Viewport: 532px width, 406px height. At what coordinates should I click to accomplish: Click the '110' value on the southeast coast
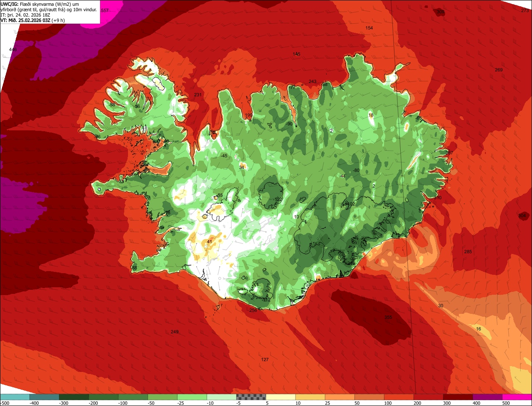[x=438, y=198]
